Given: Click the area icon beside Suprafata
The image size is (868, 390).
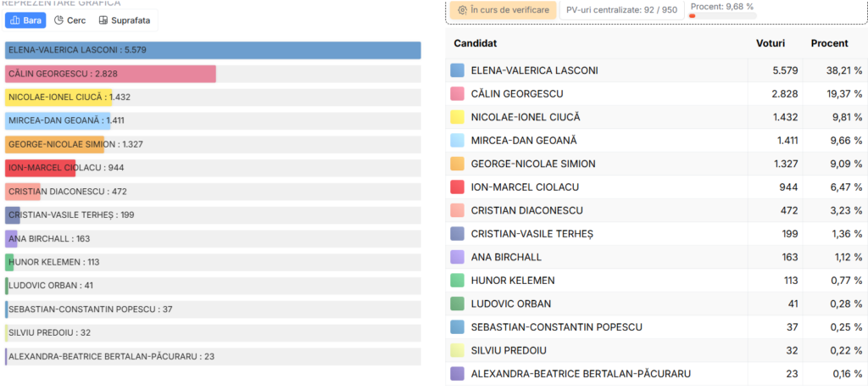Looking at the screenshot, I should click(103, 19).
